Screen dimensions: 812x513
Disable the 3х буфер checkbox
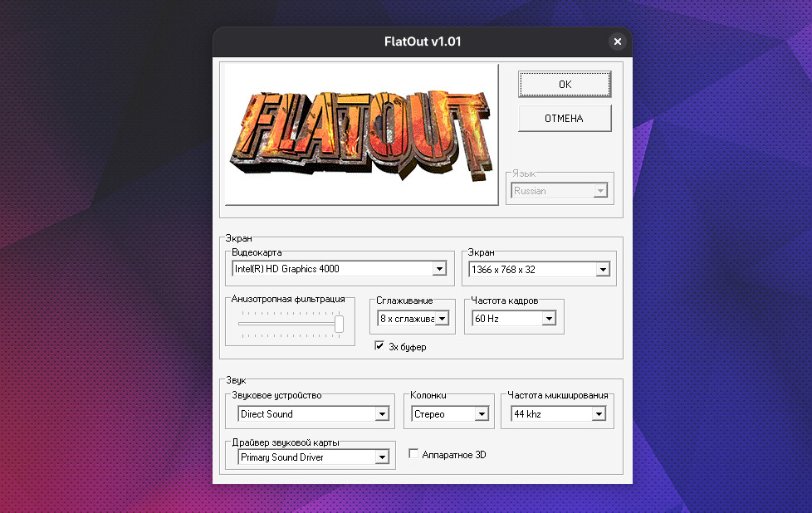click(379, 346)
